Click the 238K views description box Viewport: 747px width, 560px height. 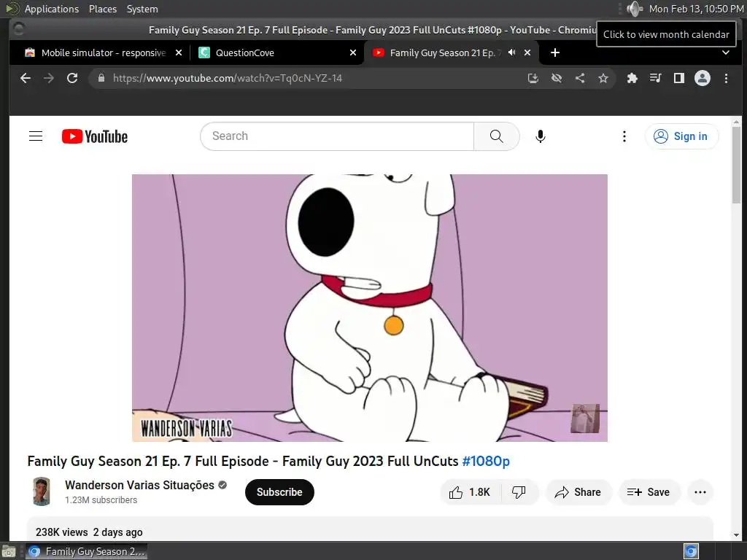coord(370,529)
